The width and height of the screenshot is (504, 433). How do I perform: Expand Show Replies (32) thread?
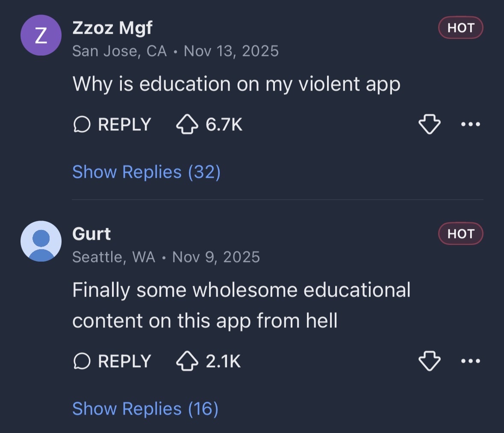click(146, 172)
